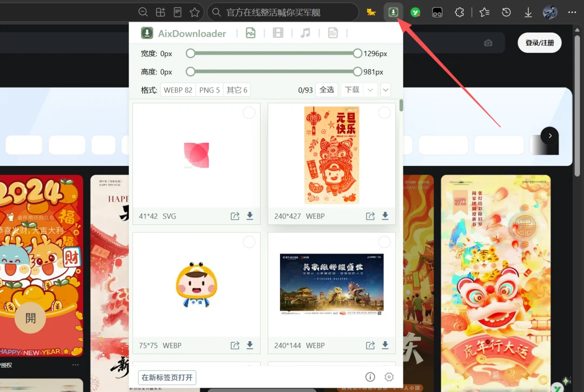
Task: Open AixDownloader settings gear
Action: point(389,377)
